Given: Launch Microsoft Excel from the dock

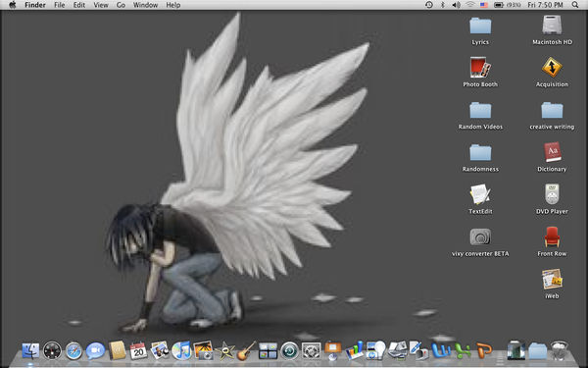Looking at the screenshot, I should [x=463, y=351].
